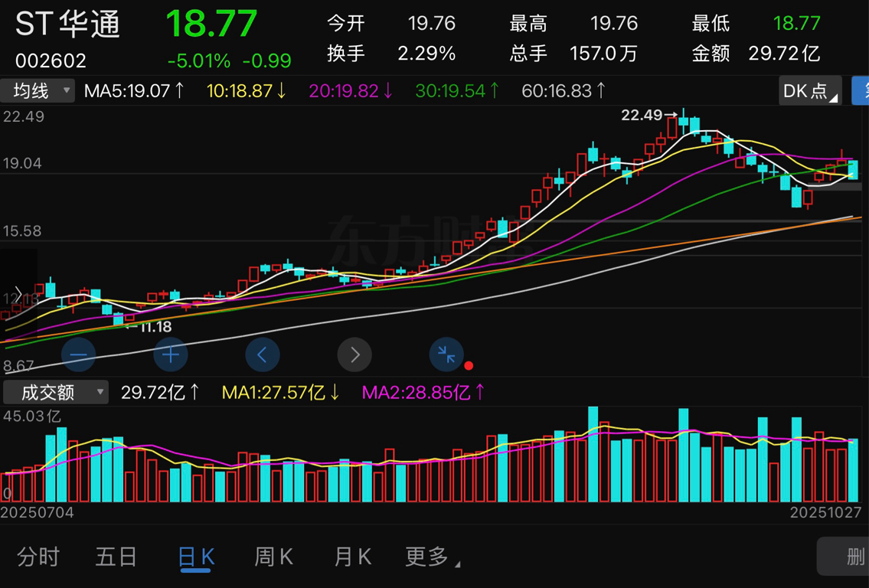Screen dimensions: 869x588
Task: Select the yellow 10:18.87 average label
Action: click(x=247, y=91)
